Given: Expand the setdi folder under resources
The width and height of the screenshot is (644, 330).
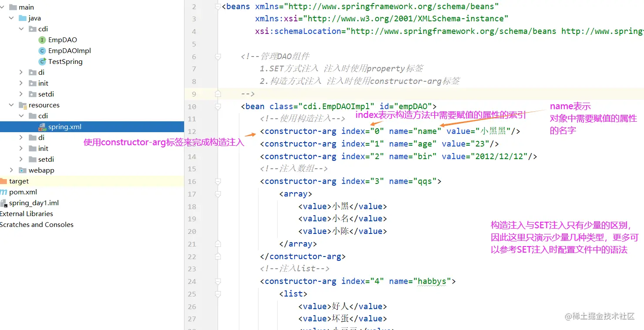Looking at the screenshot, I should pyautogui.click(x=21, y=160).
